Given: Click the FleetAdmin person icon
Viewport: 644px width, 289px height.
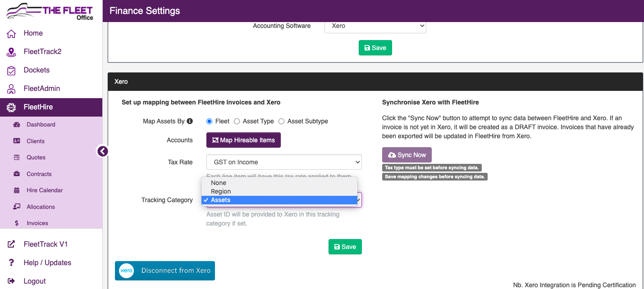Looking at the screenshot, I should click(x=11, y=89).
